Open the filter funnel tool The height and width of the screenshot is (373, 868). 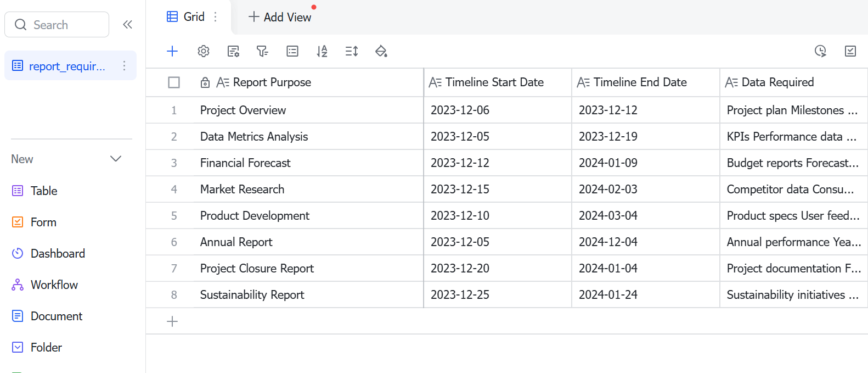point(262,51)
